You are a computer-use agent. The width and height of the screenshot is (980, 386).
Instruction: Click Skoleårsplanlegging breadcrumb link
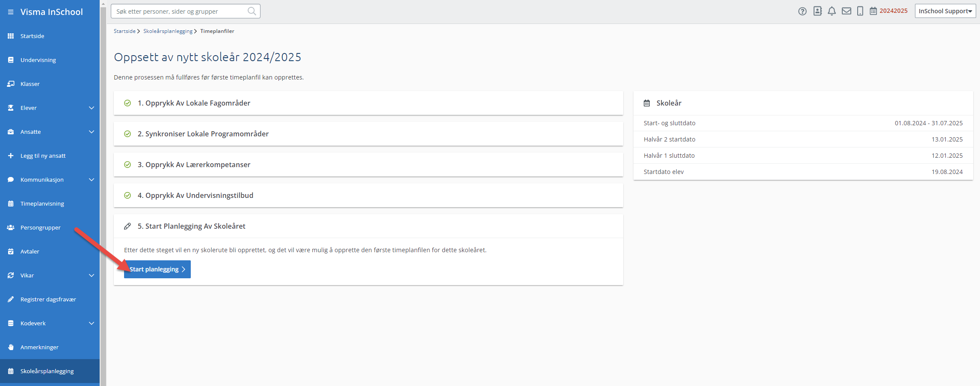(168, 31)
